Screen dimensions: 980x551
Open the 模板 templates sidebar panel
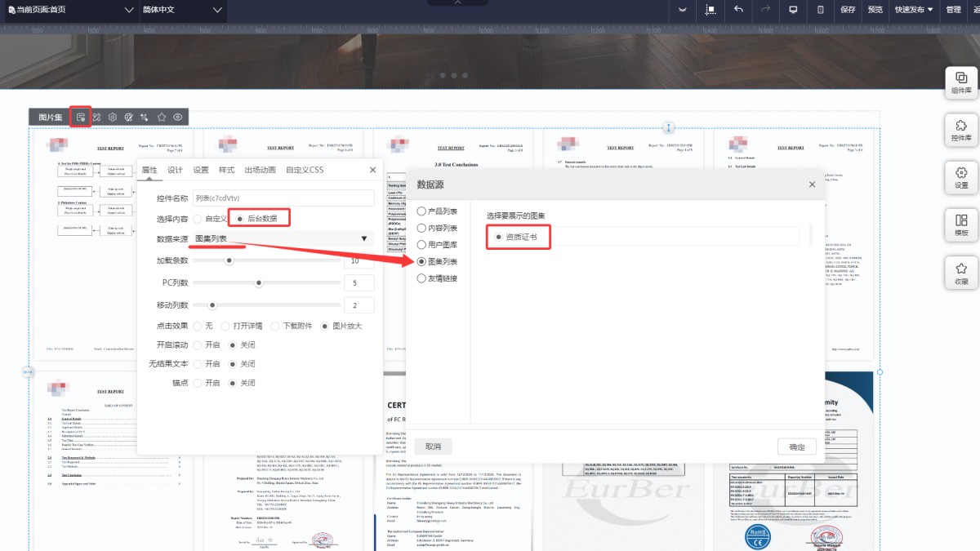click(x=961, y=224)
